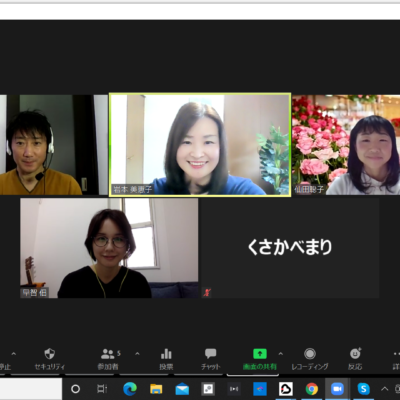Open File Explorer from the taskbar

pyautogui.click(x=156, y=389)
